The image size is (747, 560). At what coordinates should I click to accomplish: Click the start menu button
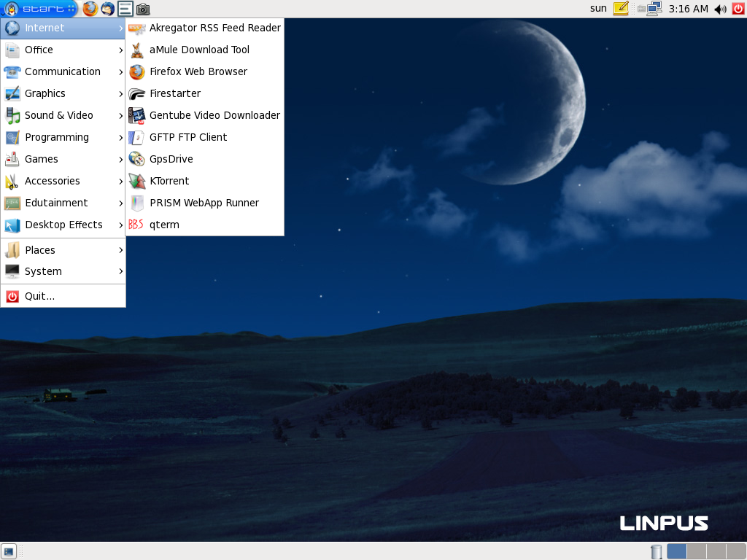pos(39,9)
